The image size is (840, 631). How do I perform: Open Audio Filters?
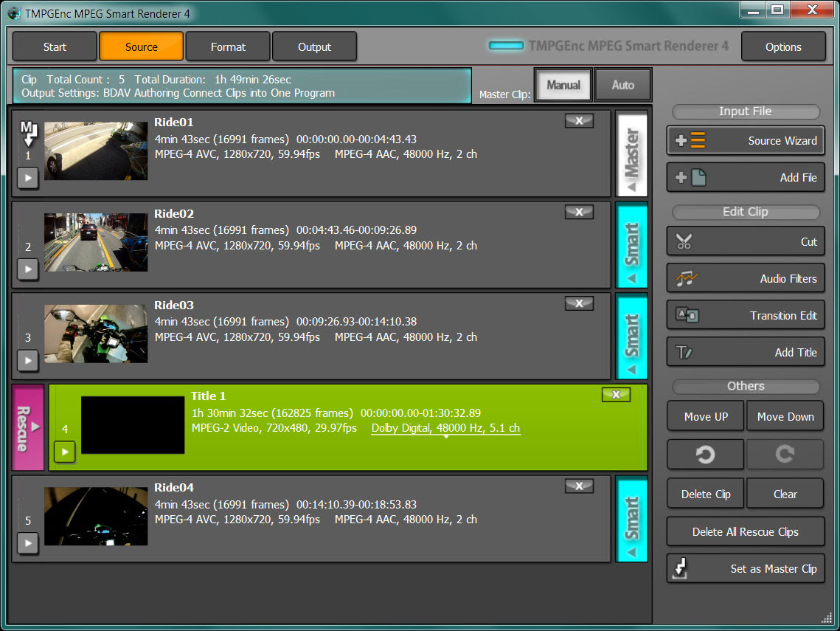tap(746, 278)
